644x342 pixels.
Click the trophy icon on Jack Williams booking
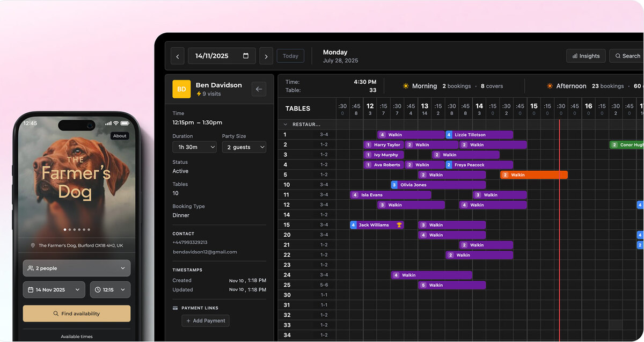[x=399, y=225]
